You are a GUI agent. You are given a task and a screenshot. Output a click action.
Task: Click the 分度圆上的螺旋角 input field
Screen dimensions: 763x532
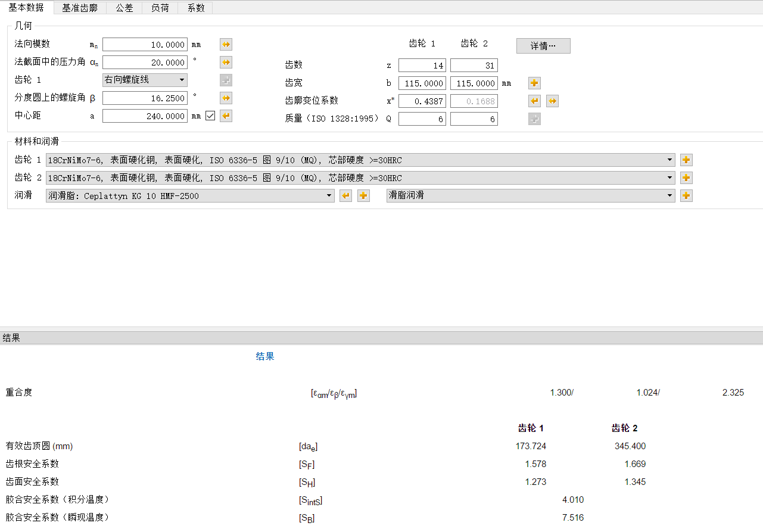[145, 98]
